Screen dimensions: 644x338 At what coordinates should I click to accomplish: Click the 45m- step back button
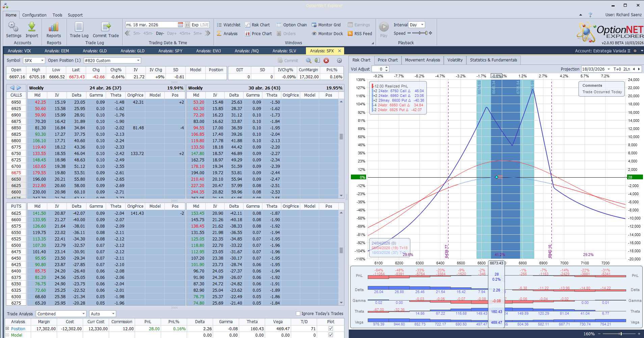coord(148,33)
